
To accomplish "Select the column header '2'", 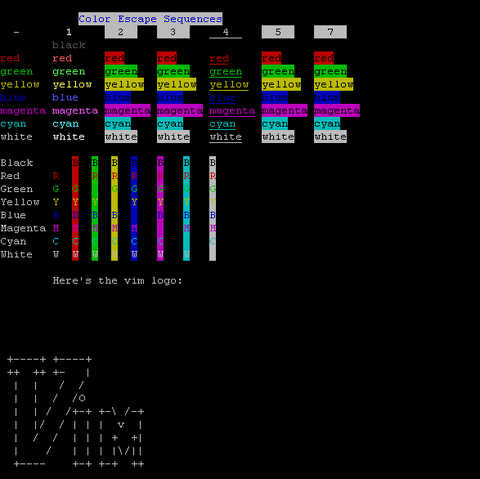I will click(x=121, y=32).
